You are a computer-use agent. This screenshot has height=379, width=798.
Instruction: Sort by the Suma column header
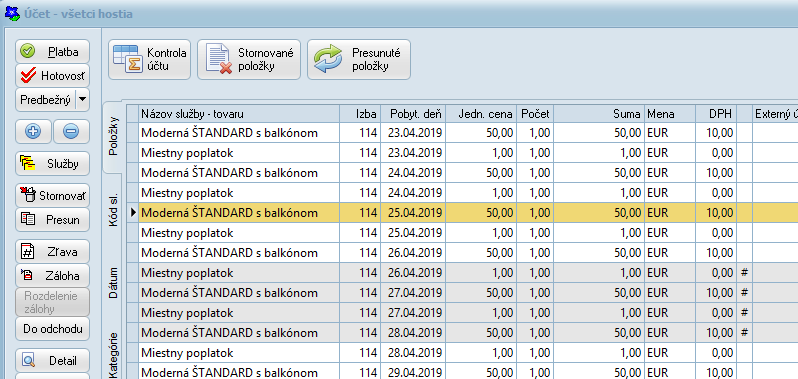(598, 114)
